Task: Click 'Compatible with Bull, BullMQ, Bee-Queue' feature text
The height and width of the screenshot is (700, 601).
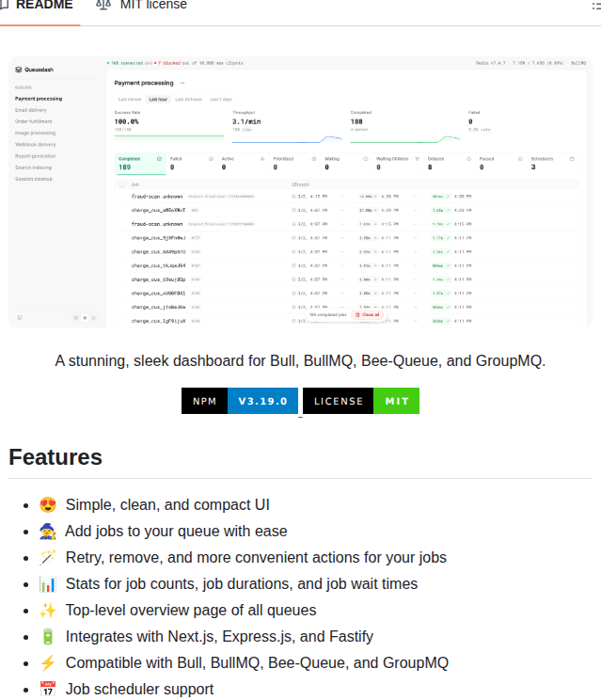Action: coord(257,663)
